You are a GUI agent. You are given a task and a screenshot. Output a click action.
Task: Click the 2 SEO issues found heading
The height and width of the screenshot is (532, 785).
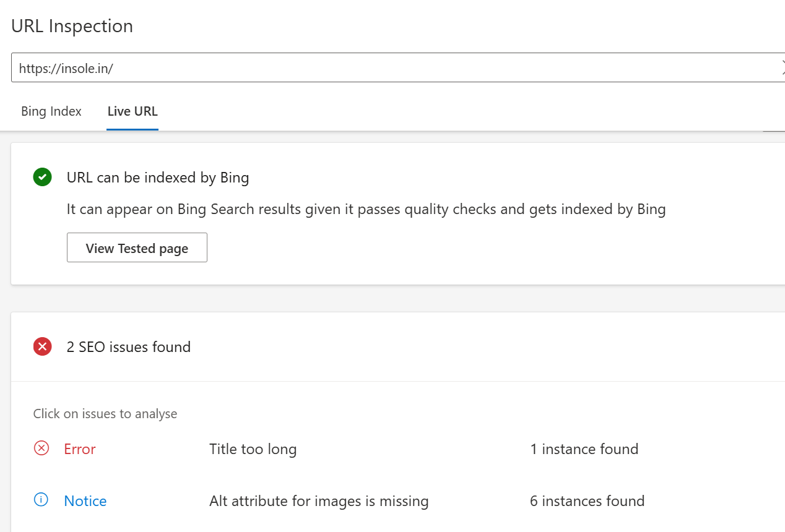click(129, 347)
